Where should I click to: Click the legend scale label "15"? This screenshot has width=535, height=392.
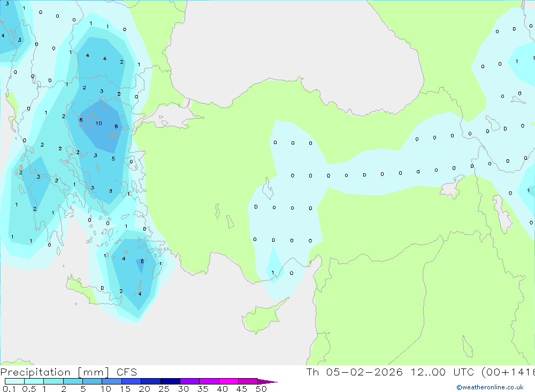tap(125, 389)
